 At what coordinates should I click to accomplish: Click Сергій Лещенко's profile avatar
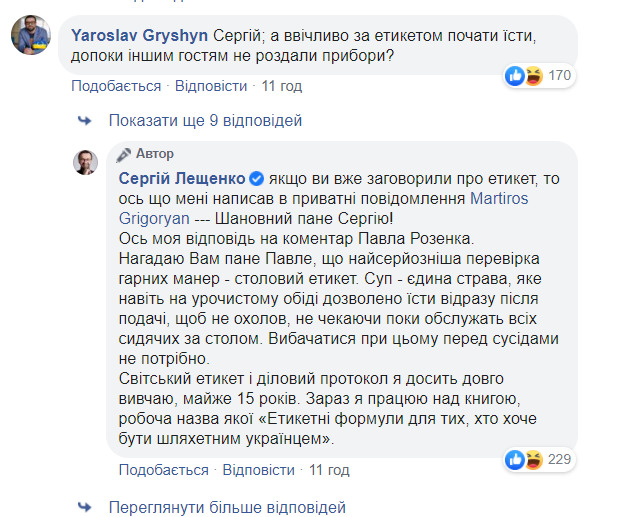(85, 162)
